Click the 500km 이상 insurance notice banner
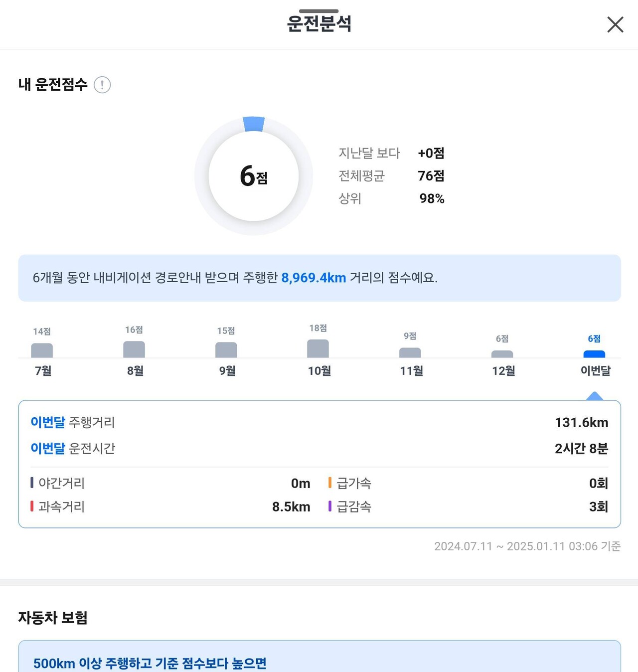 [x=319, y=663]
